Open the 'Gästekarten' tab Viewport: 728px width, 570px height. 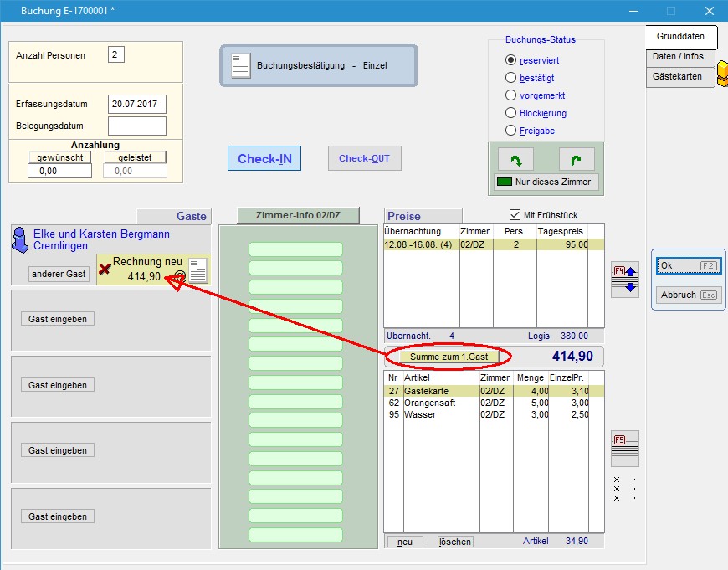[x=679, y=76]
